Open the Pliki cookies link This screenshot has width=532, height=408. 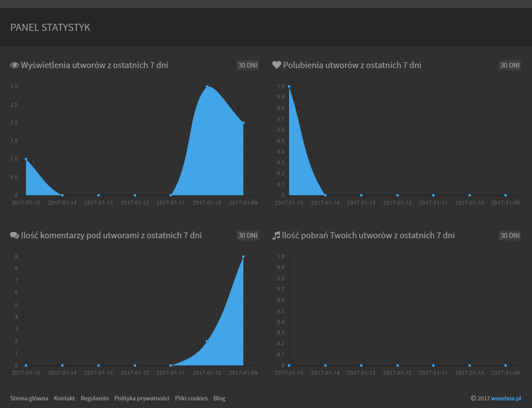point(191,398)
